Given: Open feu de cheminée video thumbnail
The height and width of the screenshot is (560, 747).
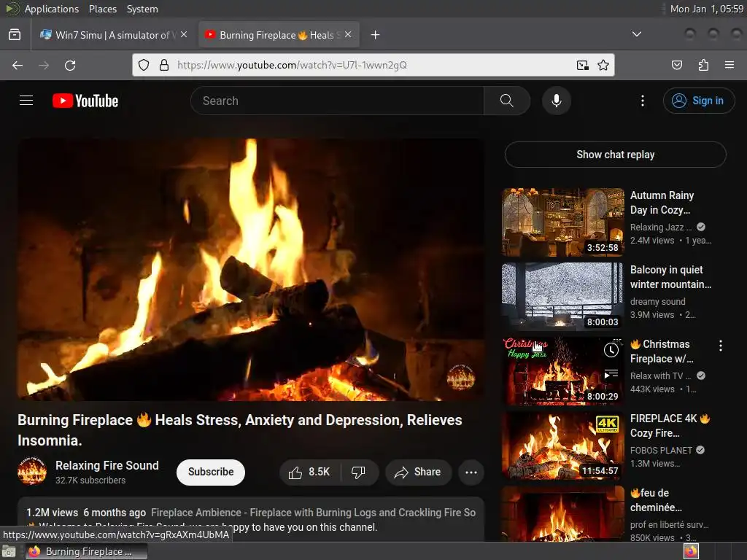Looking at the screenshot, I should click(562, 514).
